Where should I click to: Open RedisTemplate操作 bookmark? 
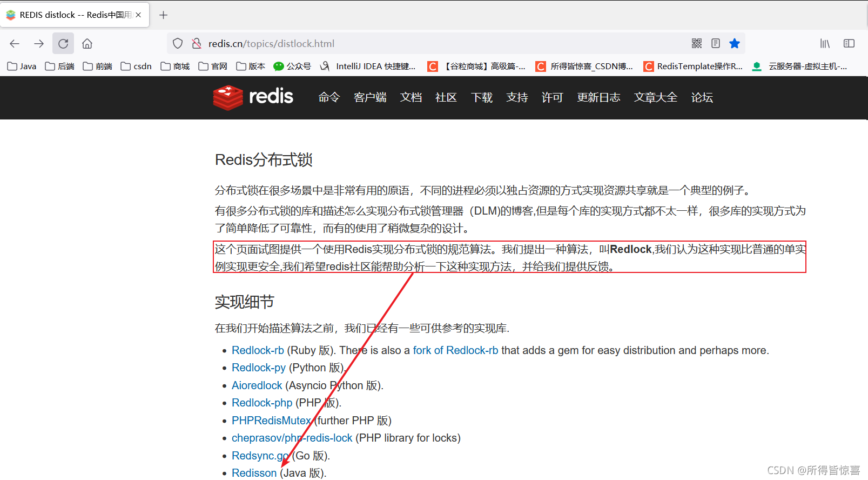pos(693,66)
